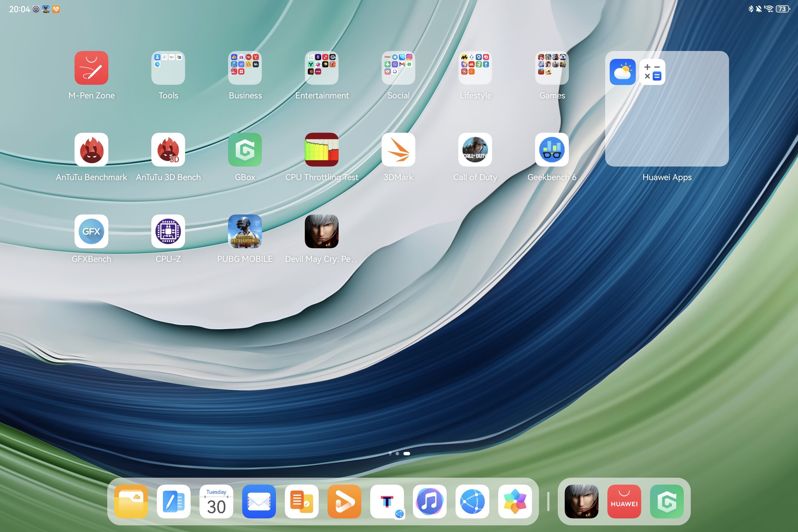Viewport: 798px width, 532px height.
Task: Expand the Games folder
Action: tap(552, 68)
